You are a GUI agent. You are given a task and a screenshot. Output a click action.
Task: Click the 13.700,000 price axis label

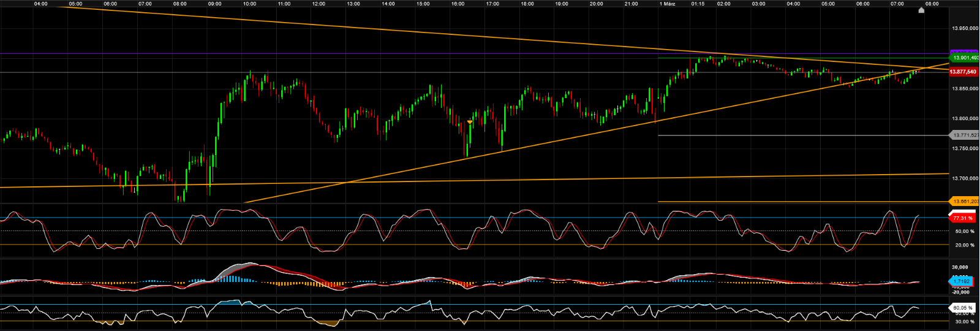point(964,178)
